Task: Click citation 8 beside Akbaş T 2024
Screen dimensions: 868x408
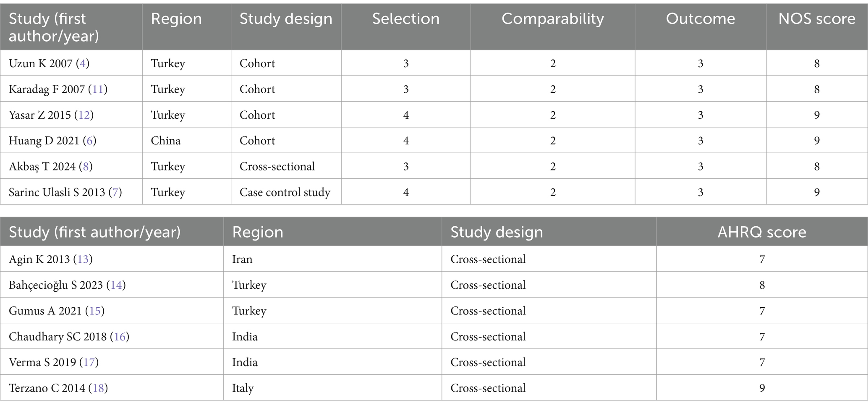Action: (86, 167)
